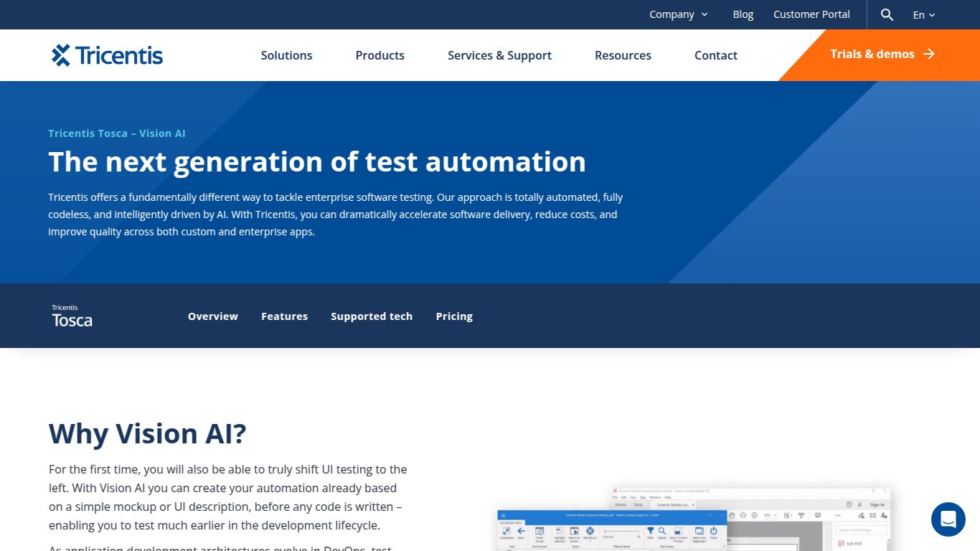Open the Pricing section
980x551 pixels.
tap(453, 316)
